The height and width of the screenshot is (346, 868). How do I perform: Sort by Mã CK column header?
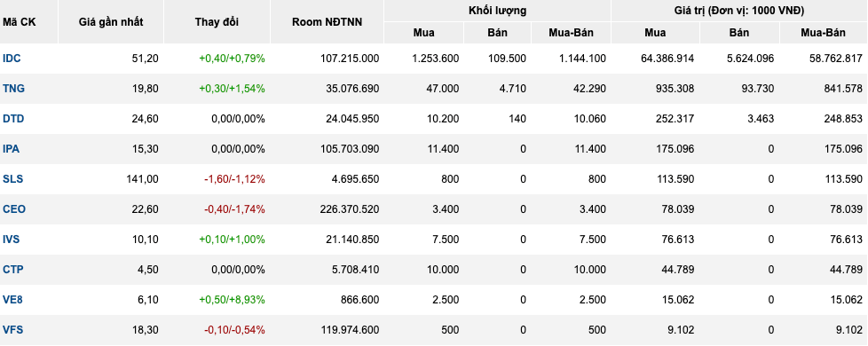click(x=19, y=22)
